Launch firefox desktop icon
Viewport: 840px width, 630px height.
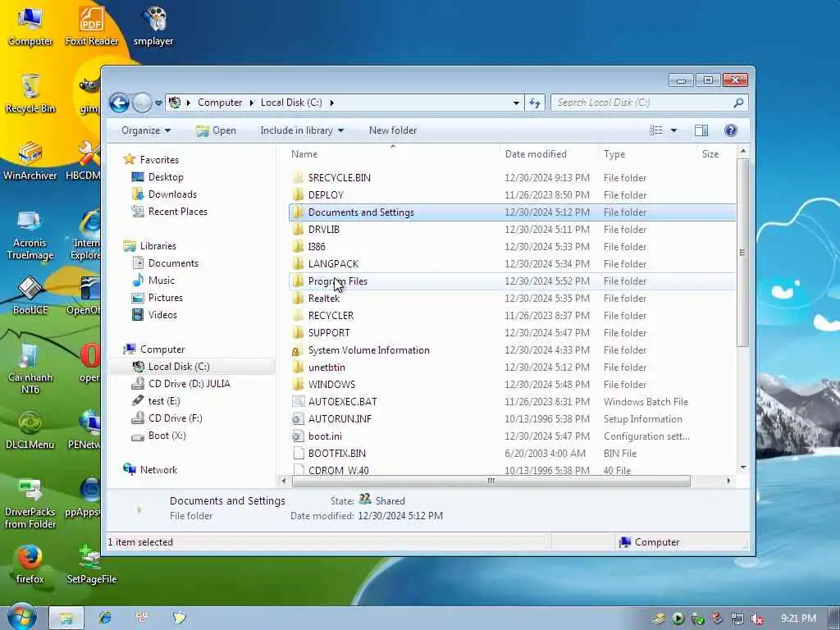[x=30, y=564]
